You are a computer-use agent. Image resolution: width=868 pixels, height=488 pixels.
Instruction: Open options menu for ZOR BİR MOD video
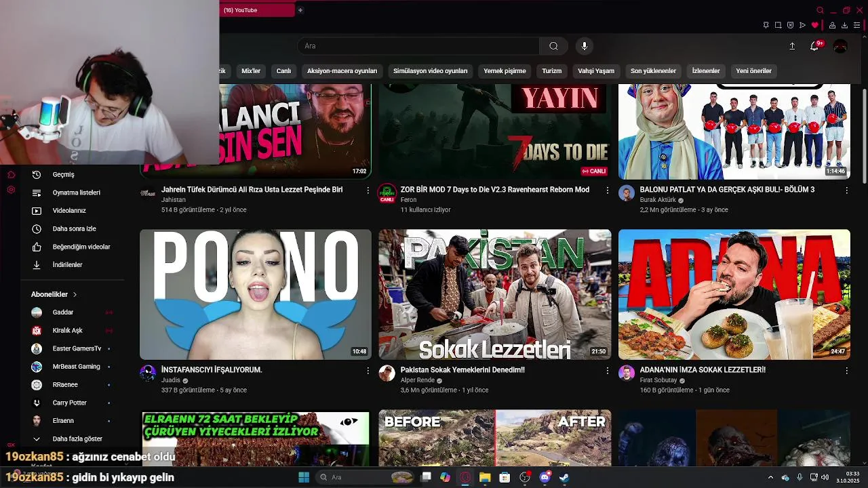tap(608, 190)
